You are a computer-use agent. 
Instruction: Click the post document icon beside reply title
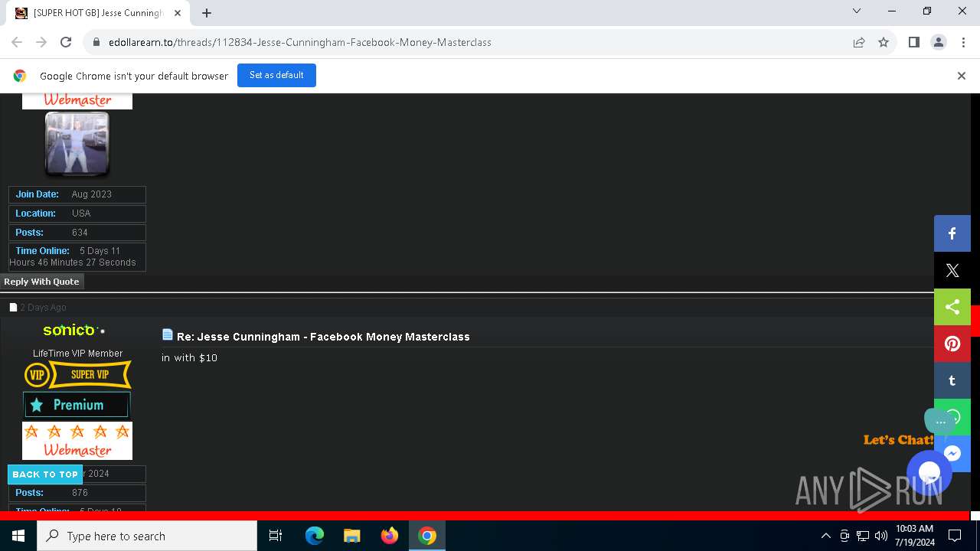coord(168,334)
